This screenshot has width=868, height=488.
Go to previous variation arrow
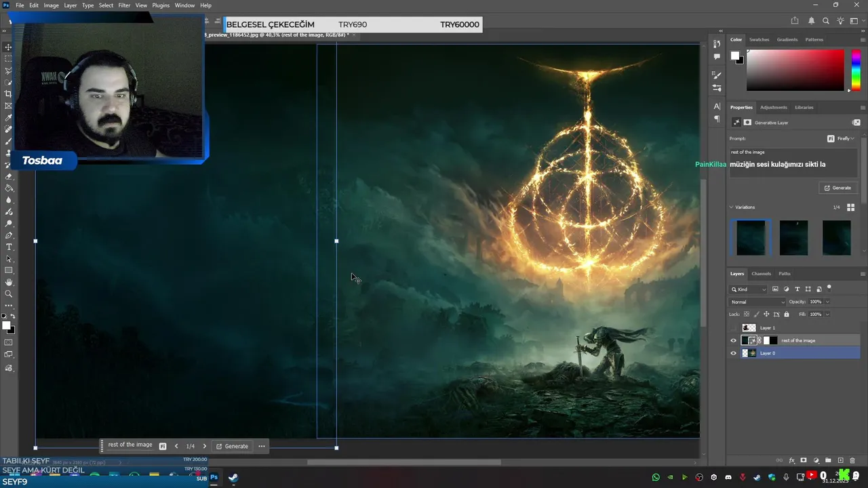tap(176, 446)
